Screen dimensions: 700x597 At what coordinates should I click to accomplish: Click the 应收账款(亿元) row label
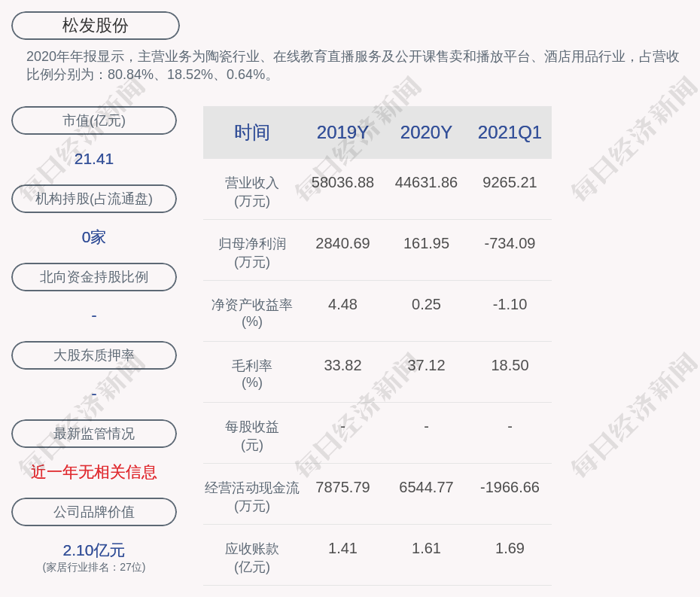point(252,558)
